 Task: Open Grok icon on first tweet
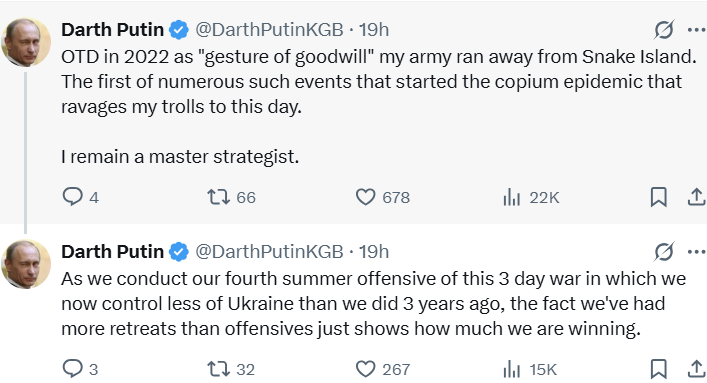click(x=664, y=30)
